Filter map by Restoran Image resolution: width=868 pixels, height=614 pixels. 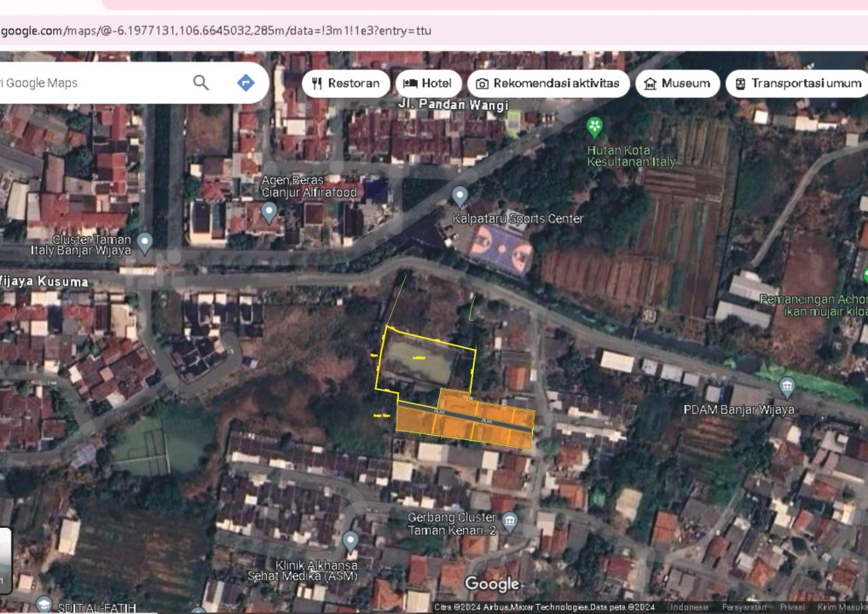(x=346, y=84)
